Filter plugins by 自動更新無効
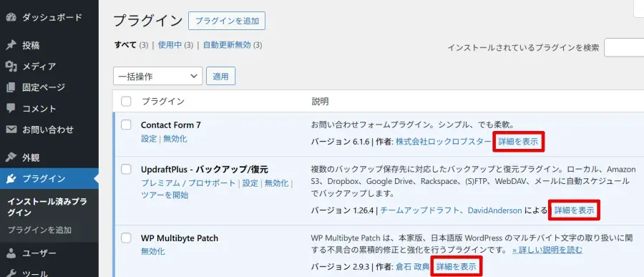Image resolution: width=644 pixels, height=277 pixels. coord(227,45)
